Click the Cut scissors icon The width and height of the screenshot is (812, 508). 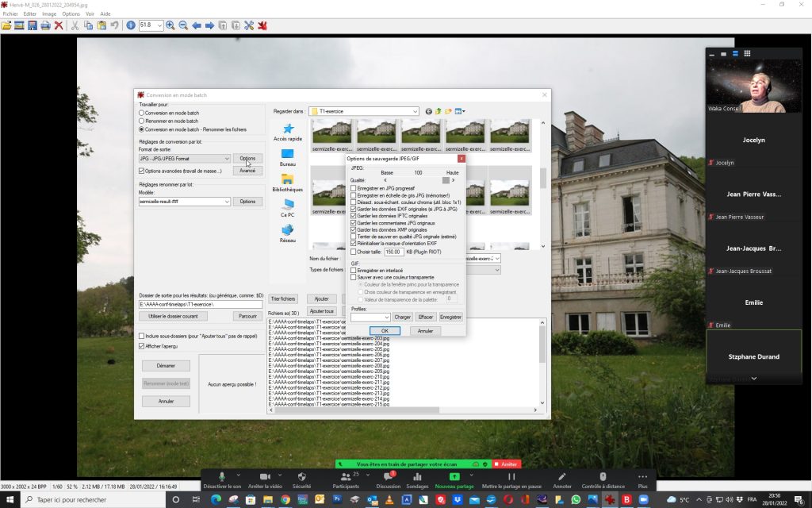[x=75, y=25]
